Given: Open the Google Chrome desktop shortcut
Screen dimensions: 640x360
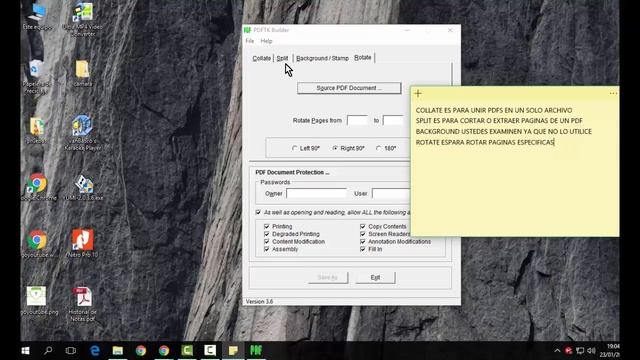Looking at the screenshot, I should coord(38,187).
